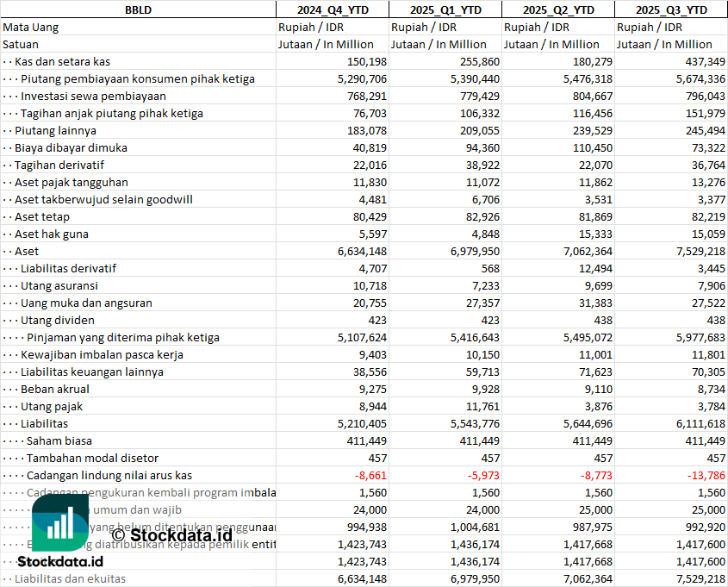This screenshot has height=587, width=728.
Task: Click the 2025_Q2_YTD column header
Action: click(558, 9)
